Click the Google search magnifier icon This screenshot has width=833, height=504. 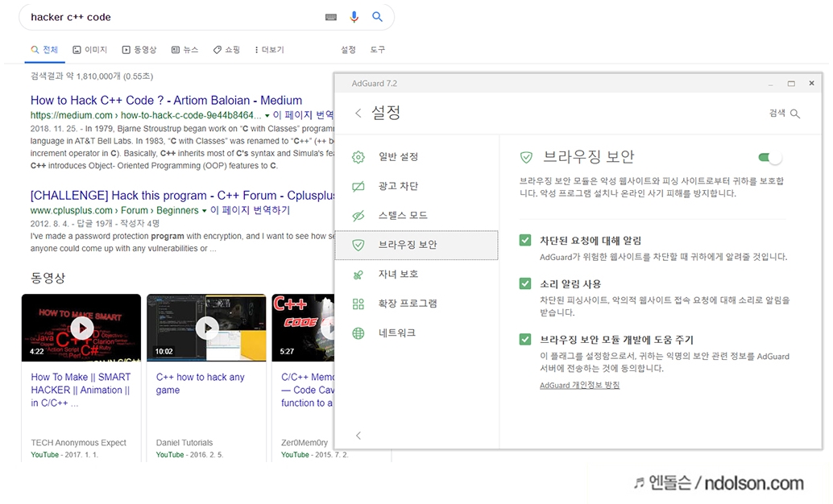[377, 17]
